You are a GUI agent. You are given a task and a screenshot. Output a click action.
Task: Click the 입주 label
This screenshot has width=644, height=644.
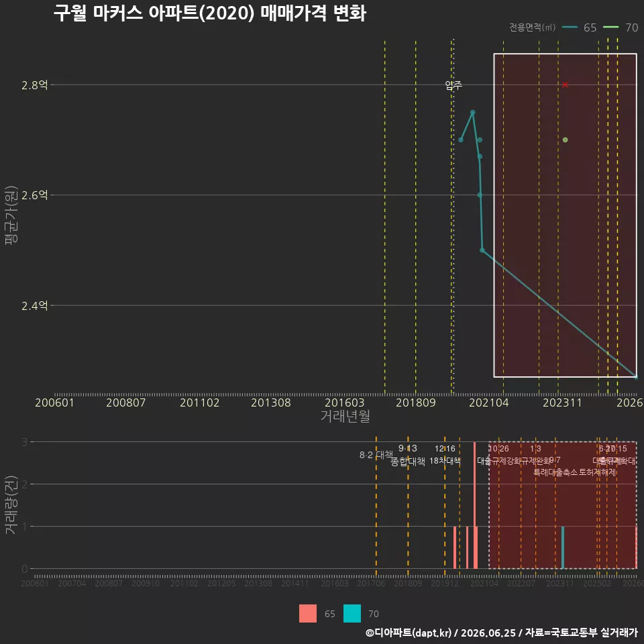[453, 85]
